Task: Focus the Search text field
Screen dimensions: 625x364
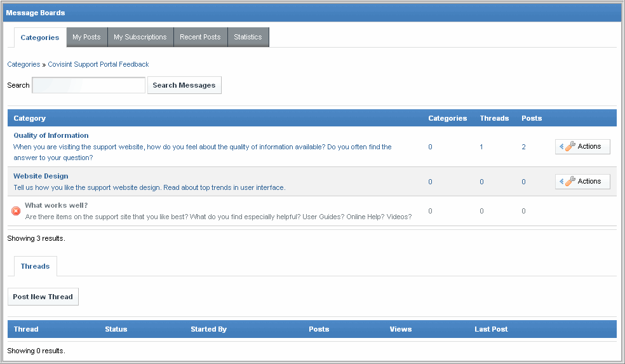Action: point(89,85)
